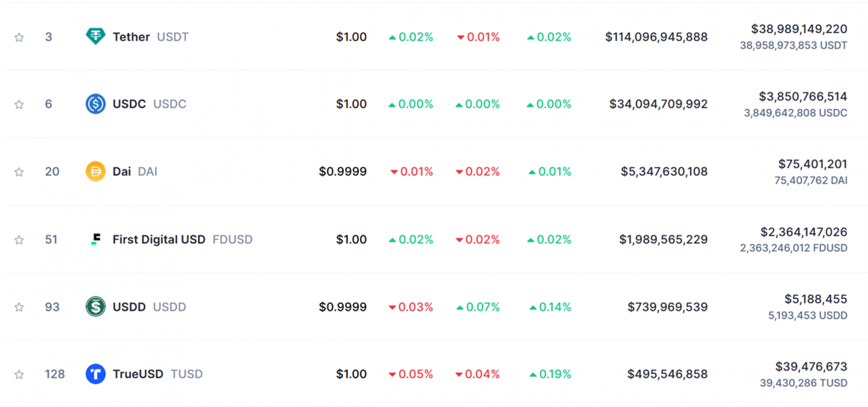Screen dimensions: 868x407
Task: Open the Tether USDT coin page
Action: (x=151, y=37)
